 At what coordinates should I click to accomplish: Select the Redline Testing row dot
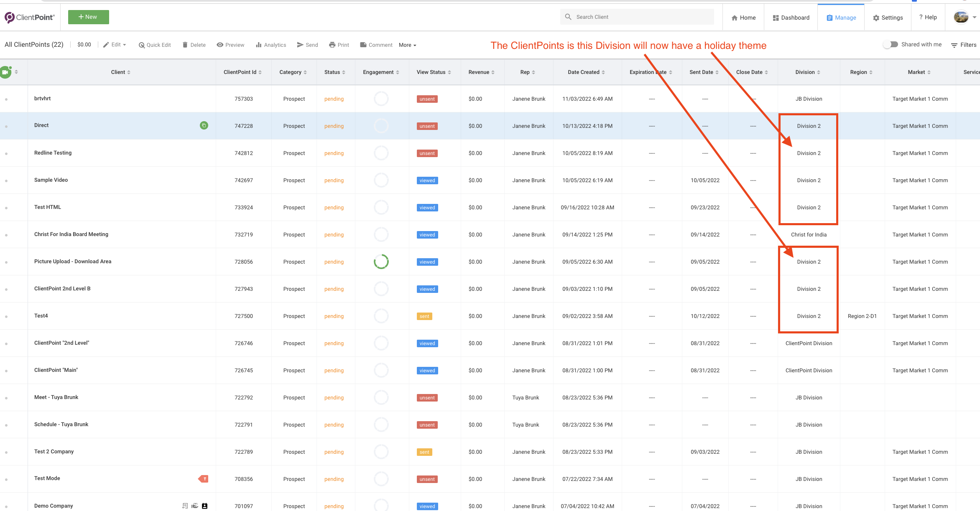pyautogui.click(x=6, y=154)
